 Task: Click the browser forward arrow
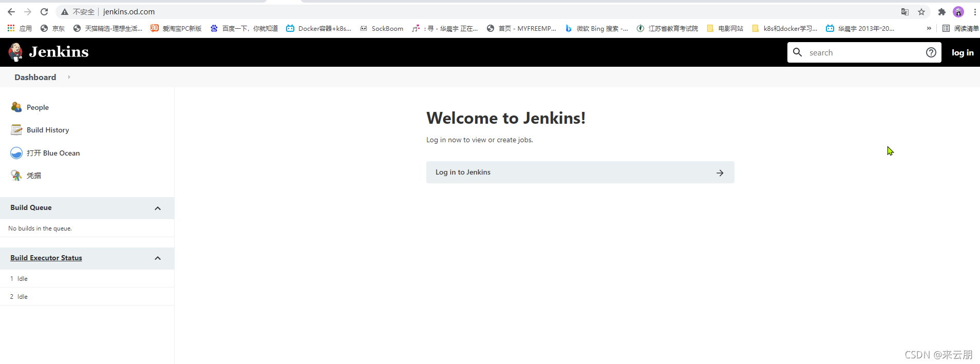(28, 12)
